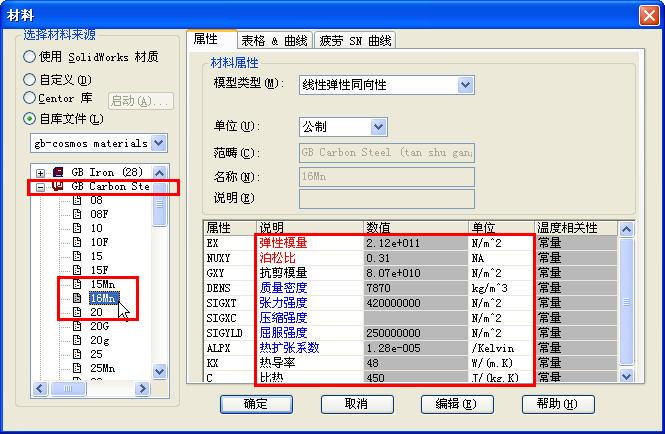This screenshot has width=665, height=434.
Task: Click the document icon beside material 25
Action: 77,354
